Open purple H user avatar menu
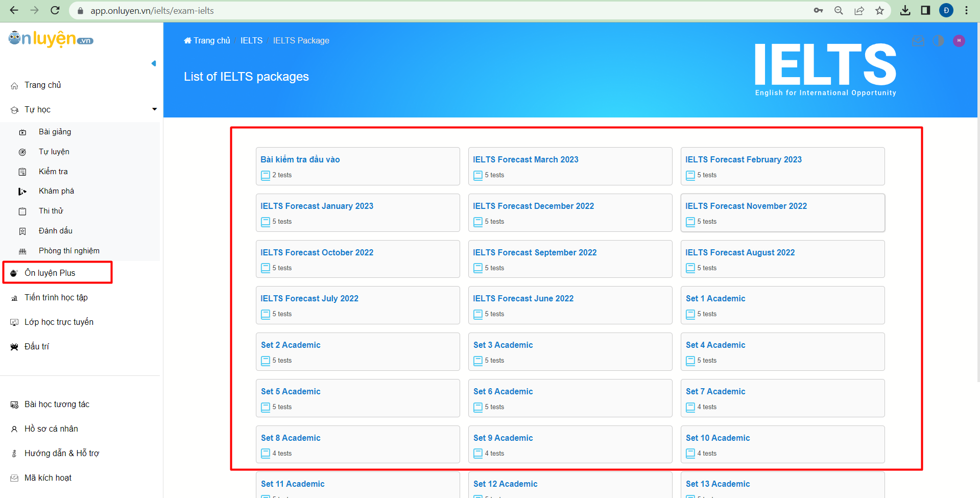 click(959, 41)
